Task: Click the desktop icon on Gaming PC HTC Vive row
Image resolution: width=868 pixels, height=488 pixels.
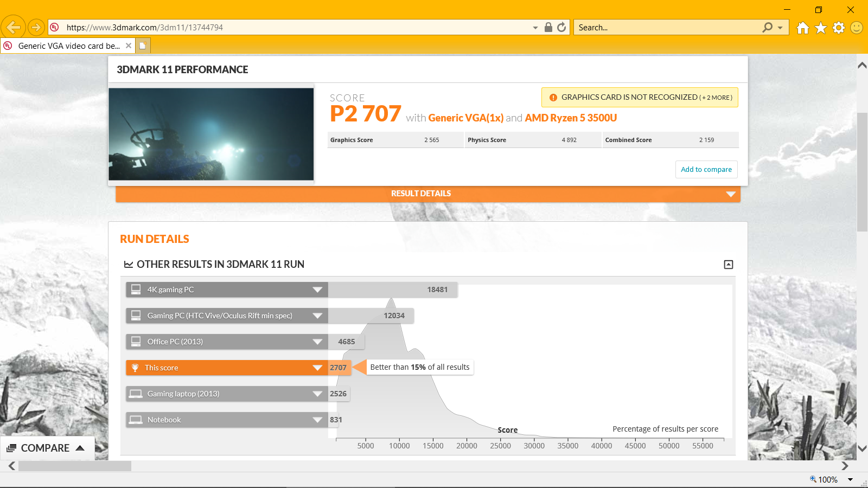Action: pyautogui.click(x=136, y=316)
